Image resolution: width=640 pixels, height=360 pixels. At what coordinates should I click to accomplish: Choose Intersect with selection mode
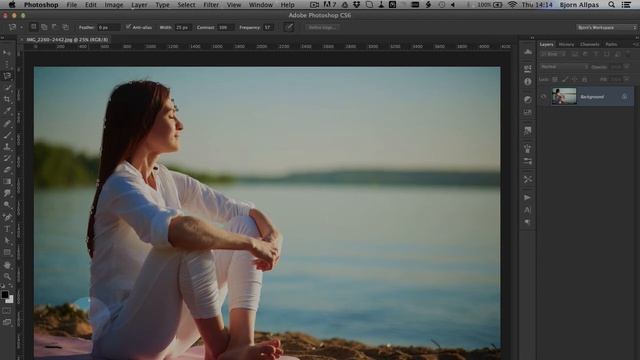pyautogui.click(x=65, y=27)
